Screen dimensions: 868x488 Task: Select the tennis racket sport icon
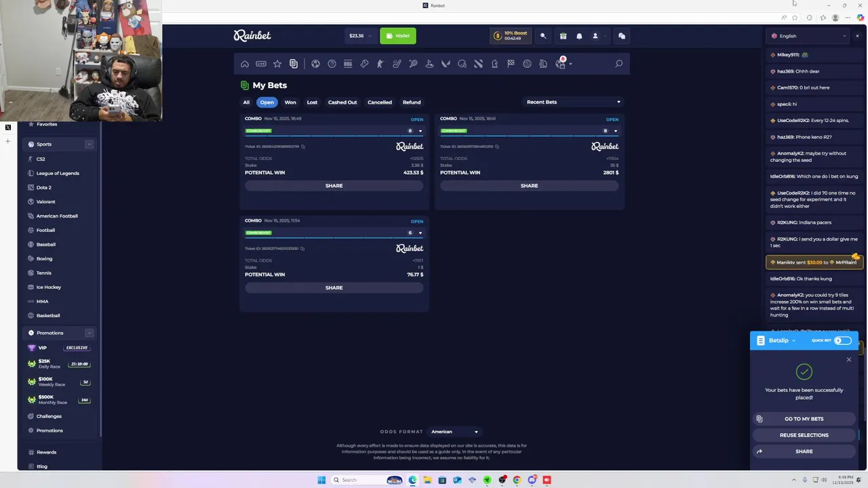coord(413,64)
